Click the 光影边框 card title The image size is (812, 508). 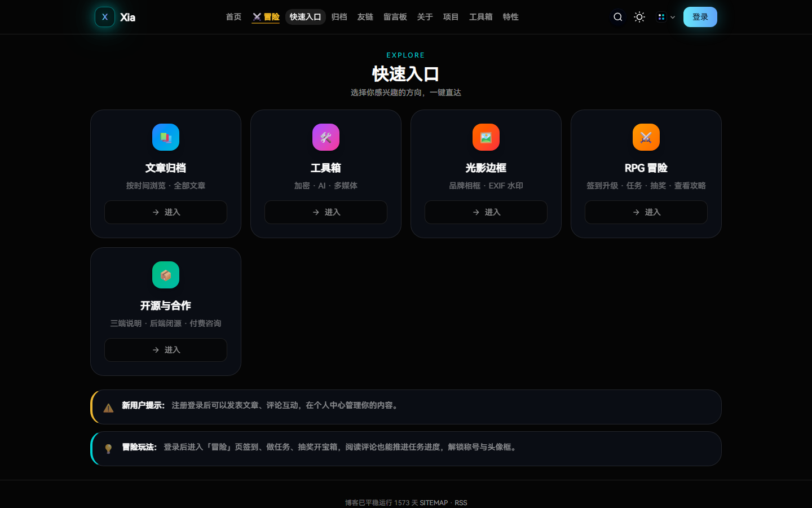(x=486, y=168)
